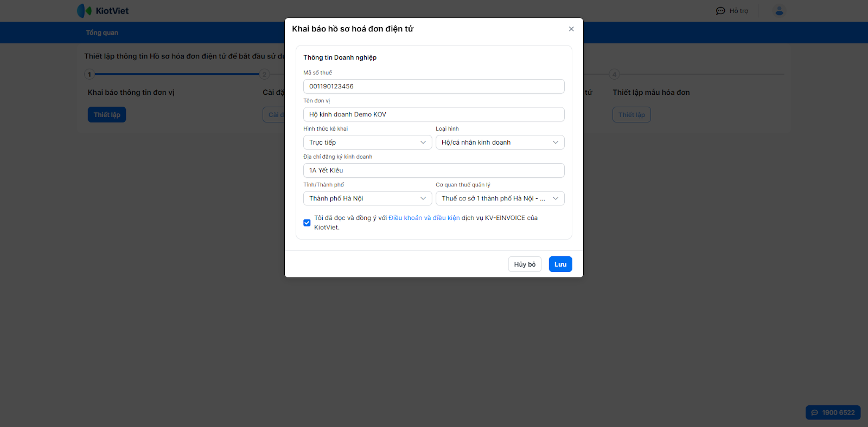
Task: Go to the Tổng quan tab
Action: pos(102,33)
